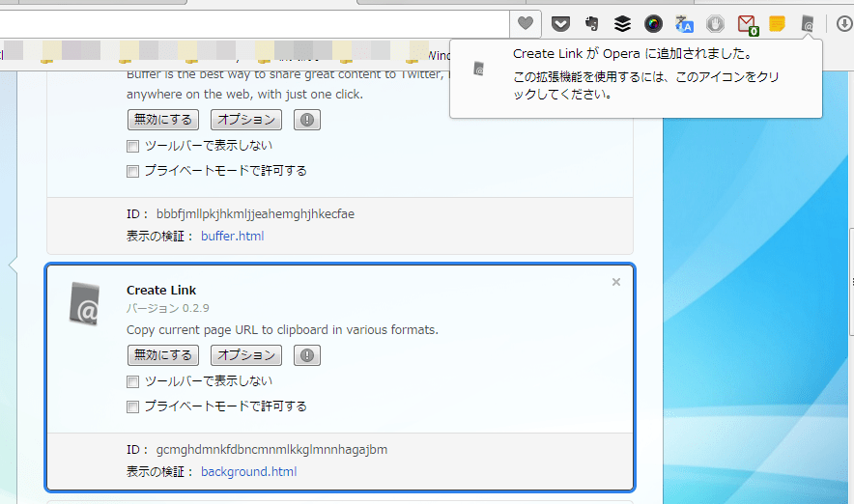The image size is (854, 504).
Task: Check Create Link's ツールバーで表示しない box
Action: pyautogui.click(x=133, y=382)
